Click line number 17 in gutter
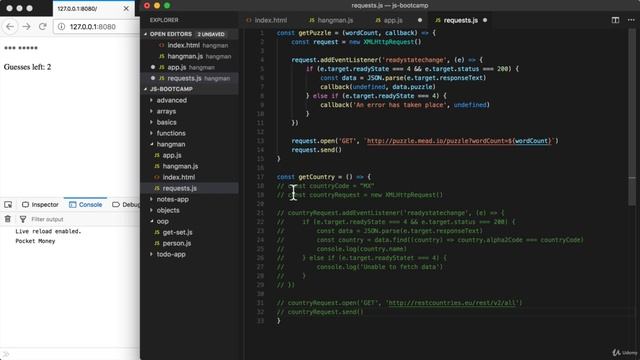Image resolution: width=640 pixels, height=360 pixels. (x=260, y=177)
